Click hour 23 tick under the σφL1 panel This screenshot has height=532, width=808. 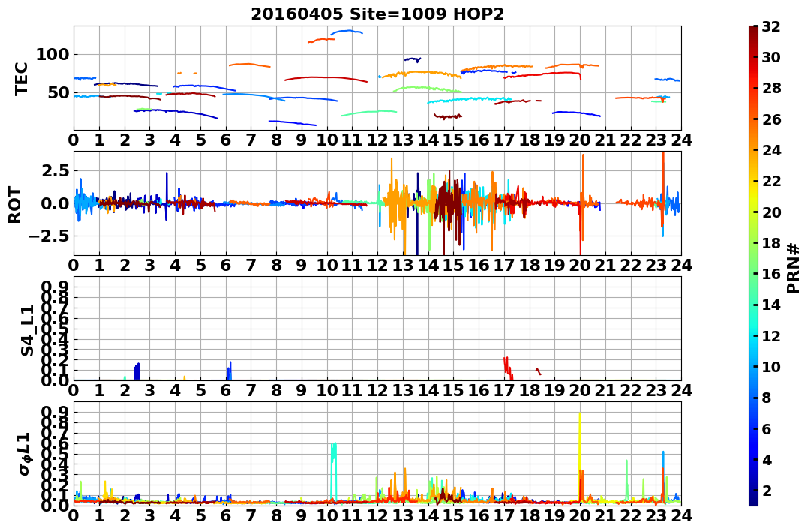point(656,516)
